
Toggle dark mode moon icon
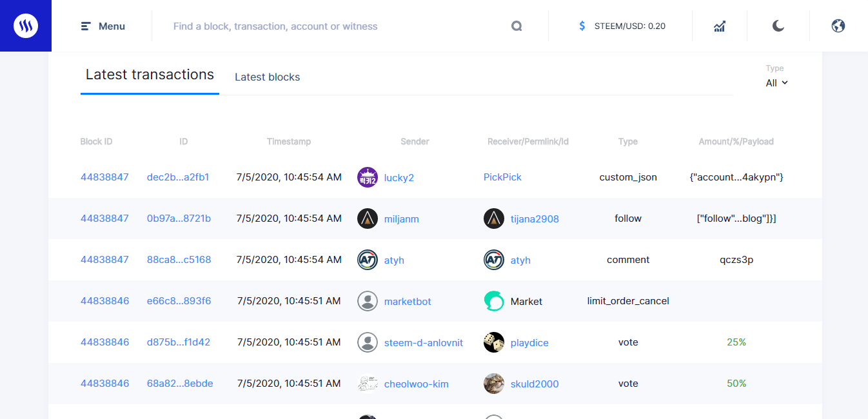click(x=778, y=26)
